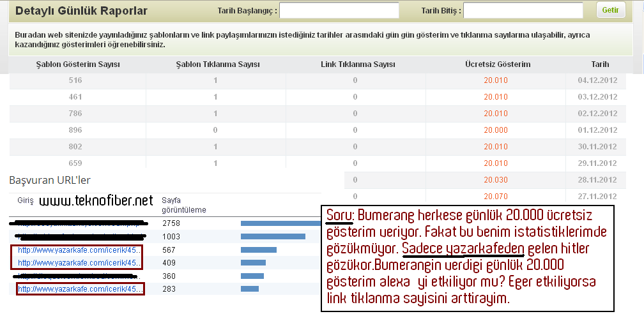Click the Başvuran URL'ler heading
644x314 pixels.
click(50, 180)
